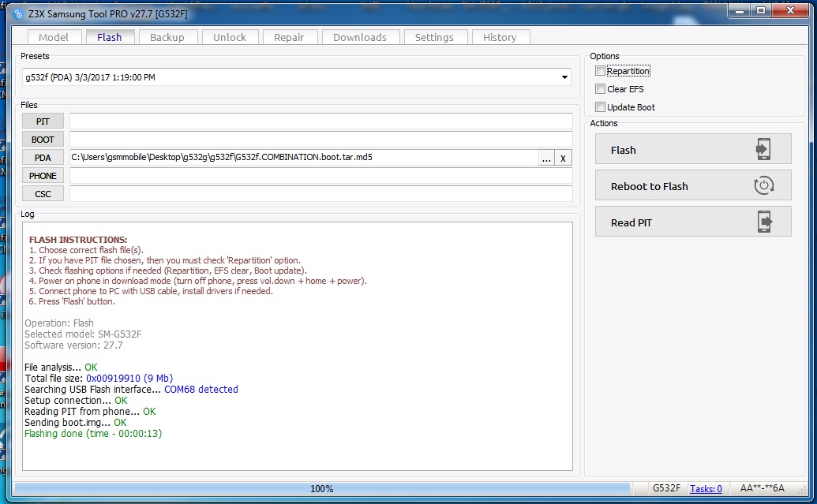This screenshot has width=817, height=504.
Task: Click 'Sending boot.img... OK' log line
Action: 76,423
